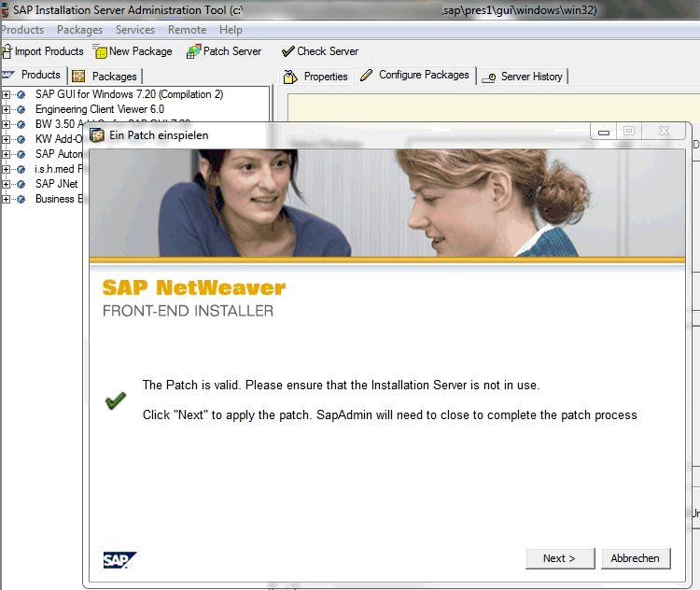Expand the SAP JNet tree node
Viewport: 700px width, 590px height.
coord(6,184)
